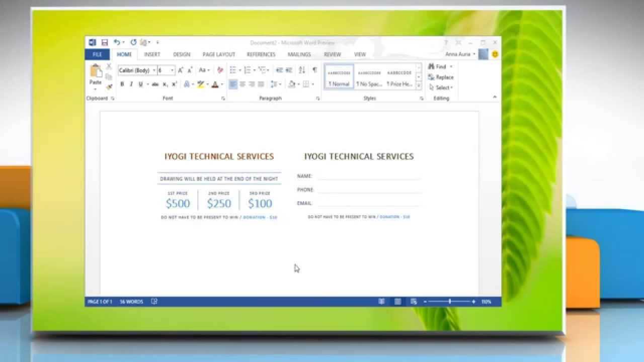
Task: Open the Select dropdown in Editing group
Action: (x=441, y=87)
